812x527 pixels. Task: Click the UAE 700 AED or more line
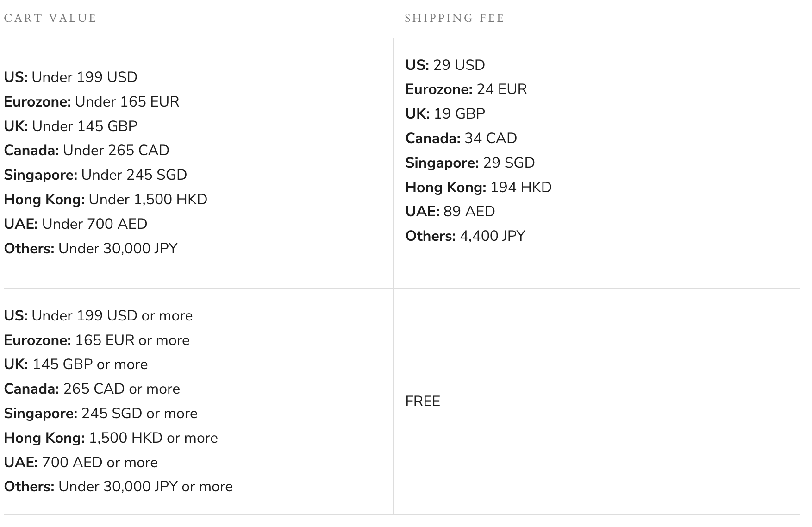pyautogui.click(x=81, y=462)
